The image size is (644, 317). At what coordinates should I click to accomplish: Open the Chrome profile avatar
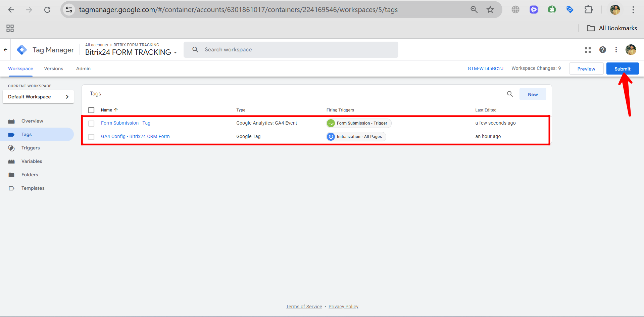click(615, 10)
